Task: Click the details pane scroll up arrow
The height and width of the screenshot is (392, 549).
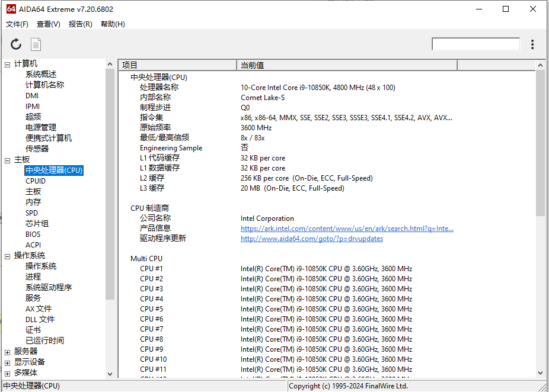Action: pyautogui.click(x=540, y=65)
